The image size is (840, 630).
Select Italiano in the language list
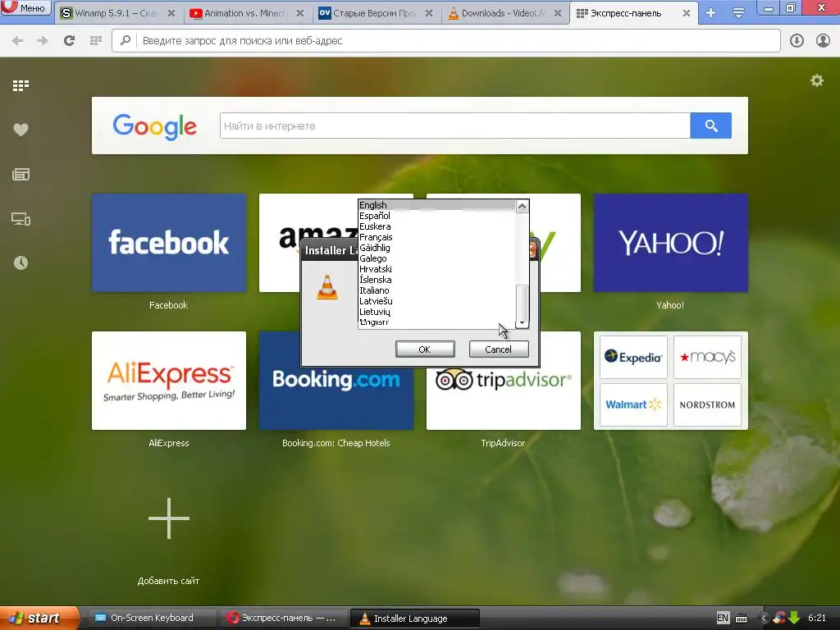[x=436, y=291]
